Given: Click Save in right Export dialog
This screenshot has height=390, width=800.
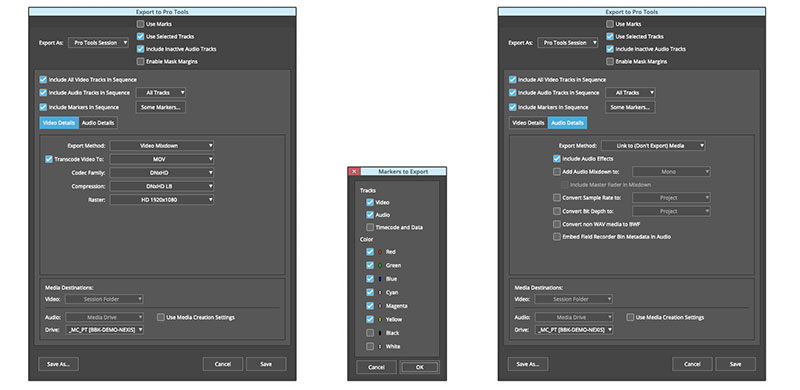Looking at the screenshot, I should [x=735, y=364].
